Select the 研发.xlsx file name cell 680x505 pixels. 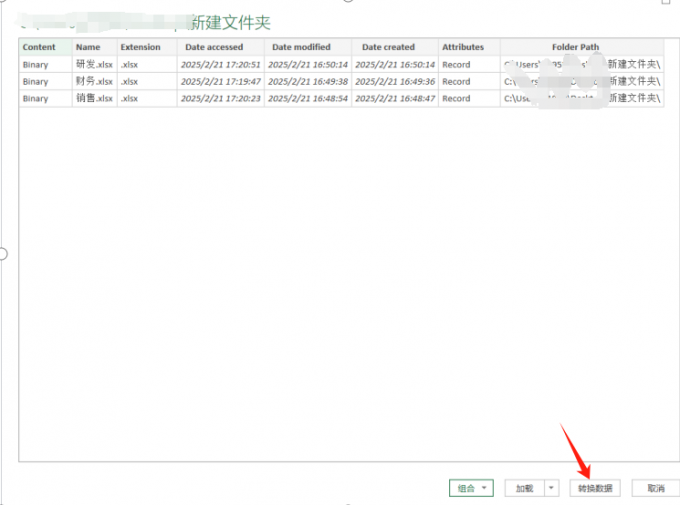pos(94,64)
